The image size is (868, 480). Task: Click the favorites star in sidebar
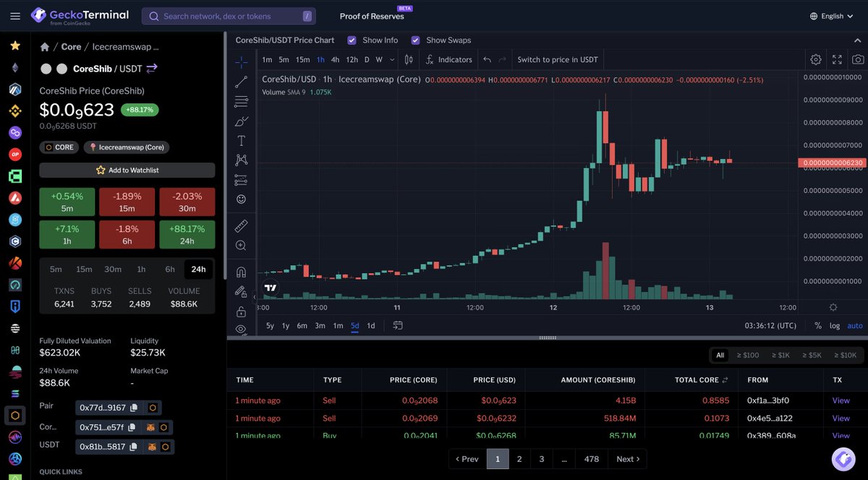(x=14, y=46)
